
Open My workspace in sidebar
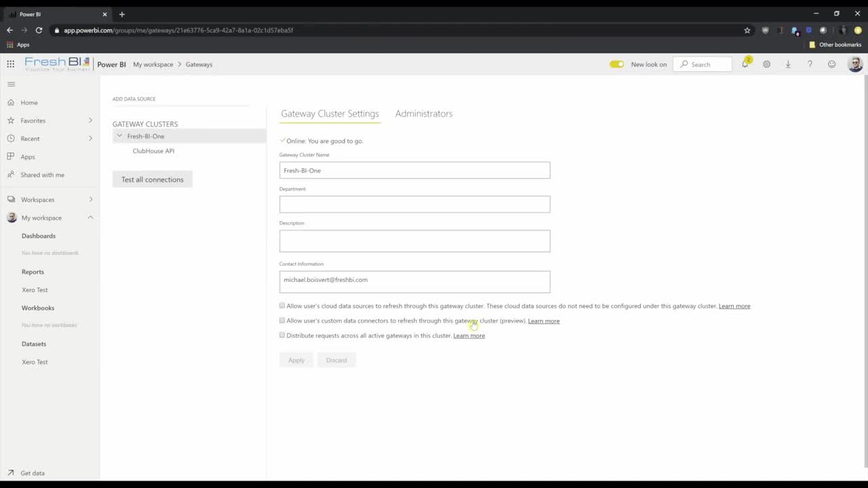tap(41, 218)
